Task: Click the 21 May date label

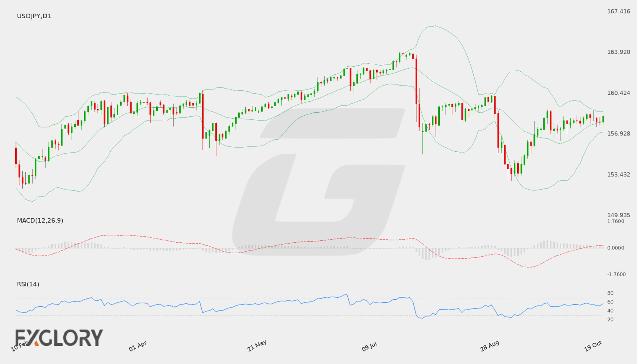Action: 257,345
